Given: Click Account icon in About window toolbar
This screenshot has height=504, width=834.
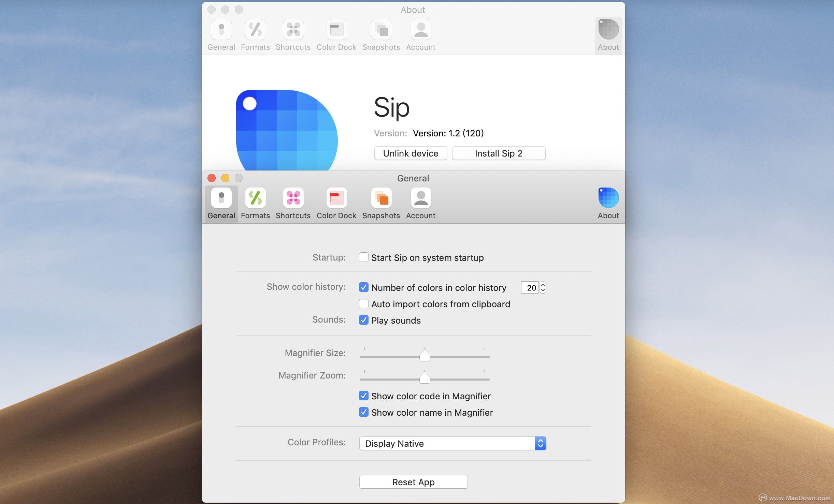Looking at the screenshot, I should (421, 35).
